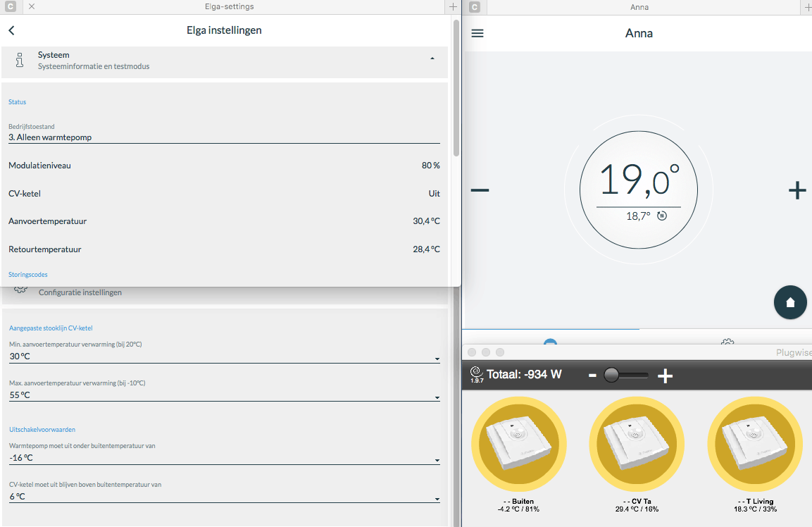Click the Retourtemperatuur 28,4 °C value
This screenshot has width=812, height=527.
pyautogui.click(x=426, y=249)
